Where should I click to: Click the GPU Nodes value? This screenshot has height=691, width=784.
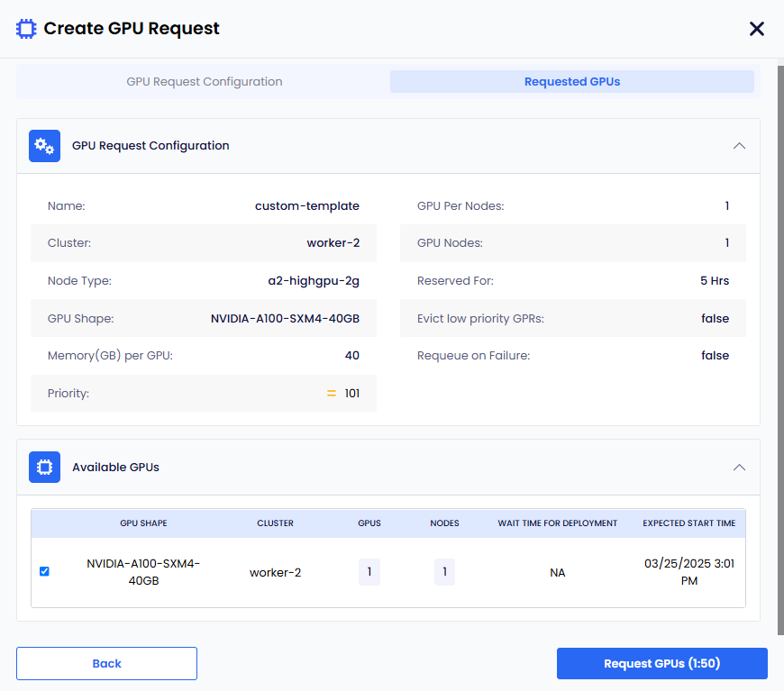[x=727, y=243]
